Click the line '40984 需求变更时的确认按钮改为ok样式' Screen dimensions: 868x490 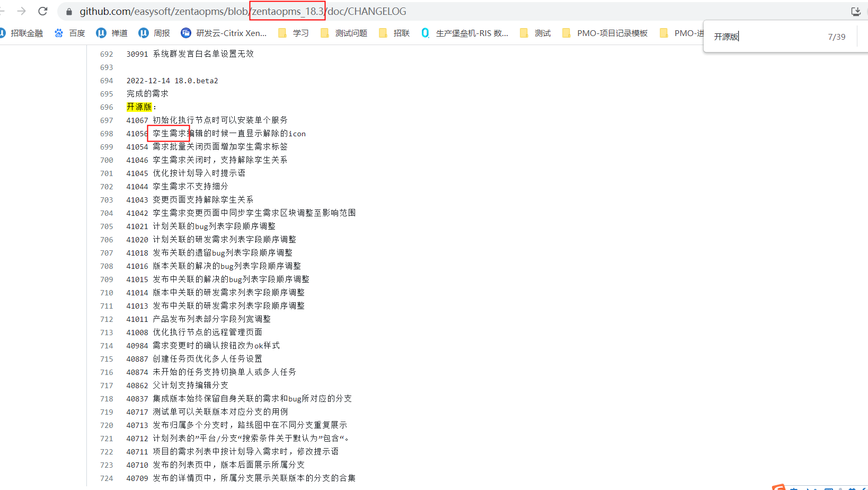[203, 346]
